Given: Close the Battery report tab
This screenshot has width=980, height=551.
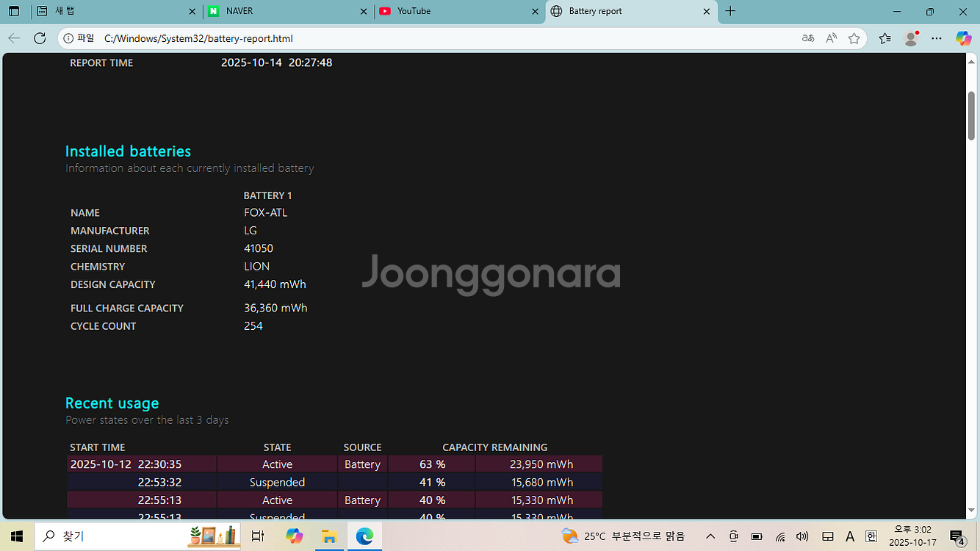Looking at the screenshot, I should pos(707,11).
